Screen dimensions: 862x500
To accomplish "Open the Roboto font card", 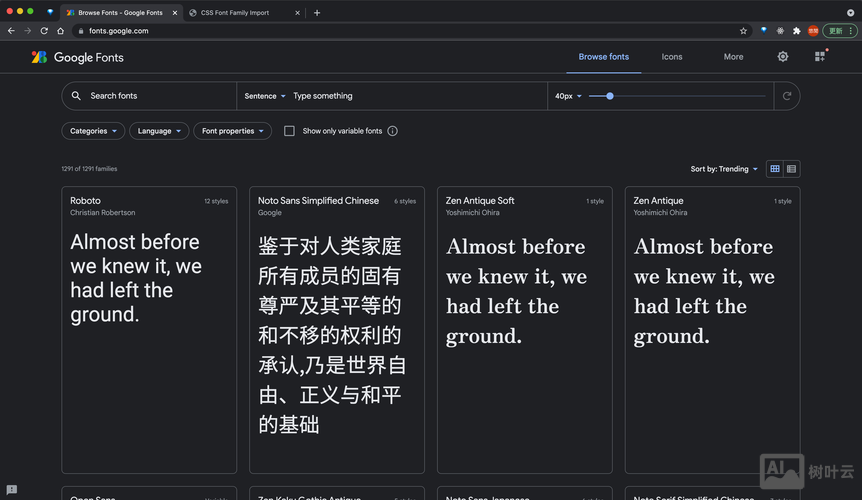I will point(149,330).
